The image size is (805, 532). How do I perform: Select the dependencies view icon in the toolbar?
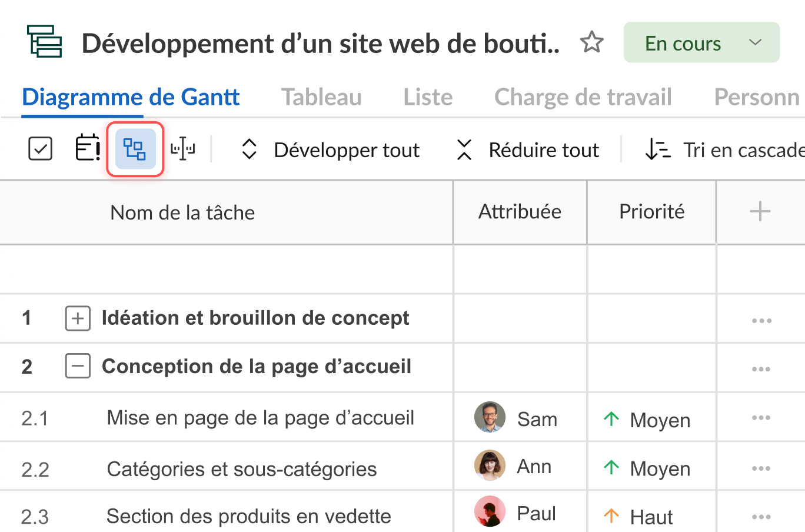pyautogui.click(x=135, y=148)
